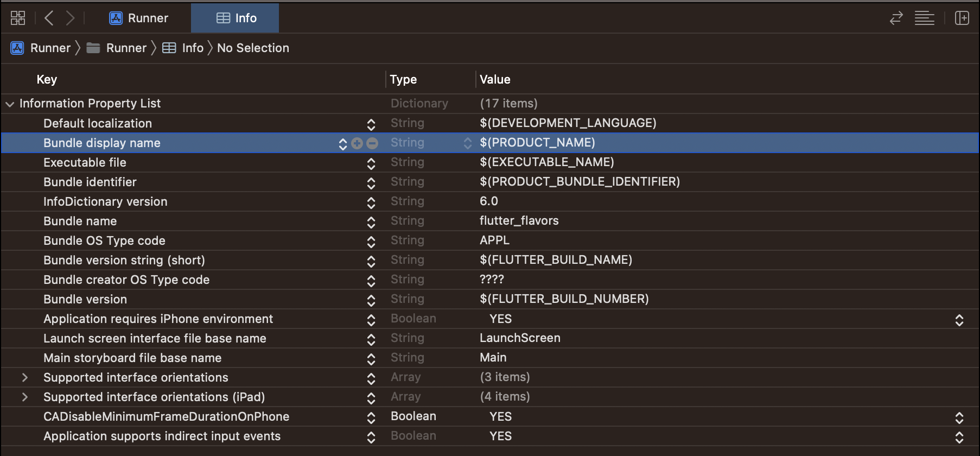Select the Main storyboard value

click(493, 357)
